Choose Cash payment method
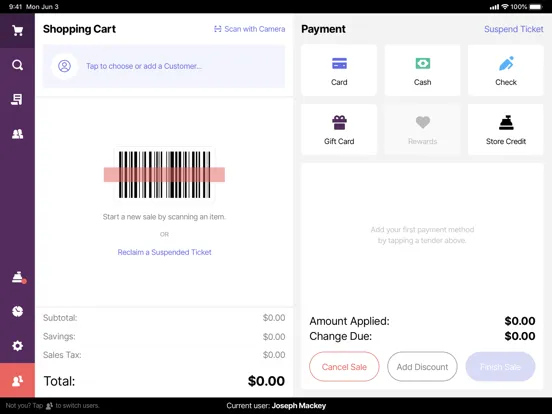This screenshot has height=414, width=552. (422, 70)
